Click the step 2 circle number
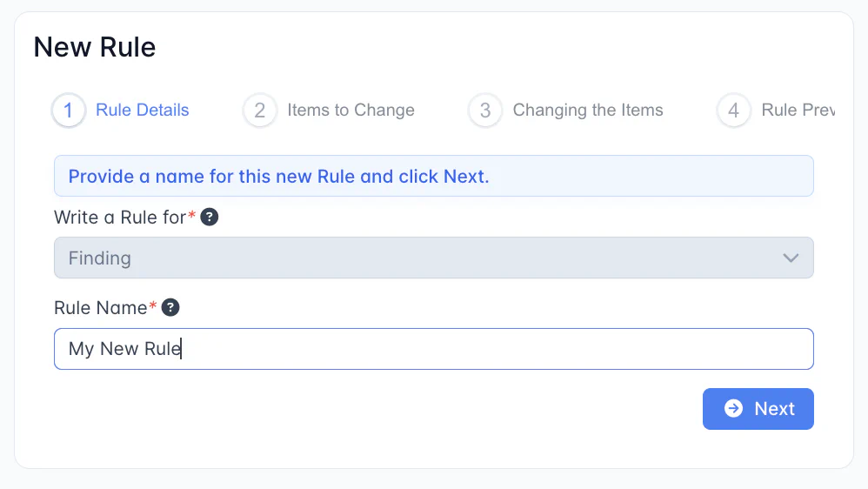868x489 pixels. tap(259, 111)
